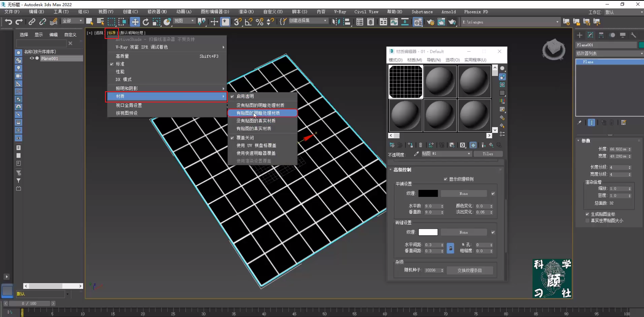Click the Redo arrow in main toolbar
The width and height of the screenshot is (644, 317).
tap(19, 22)
